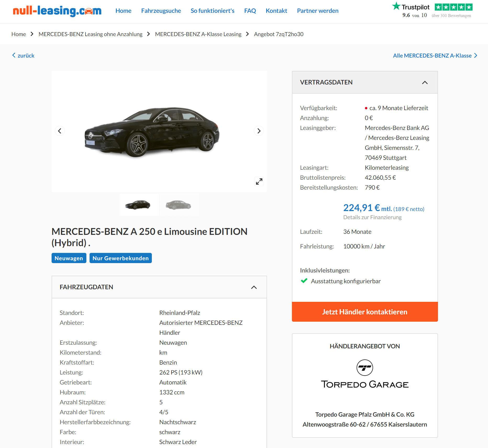
Task: Click the Torpedo Garage dealer logo
Action: pyautogui.click(x=365, y=374)
